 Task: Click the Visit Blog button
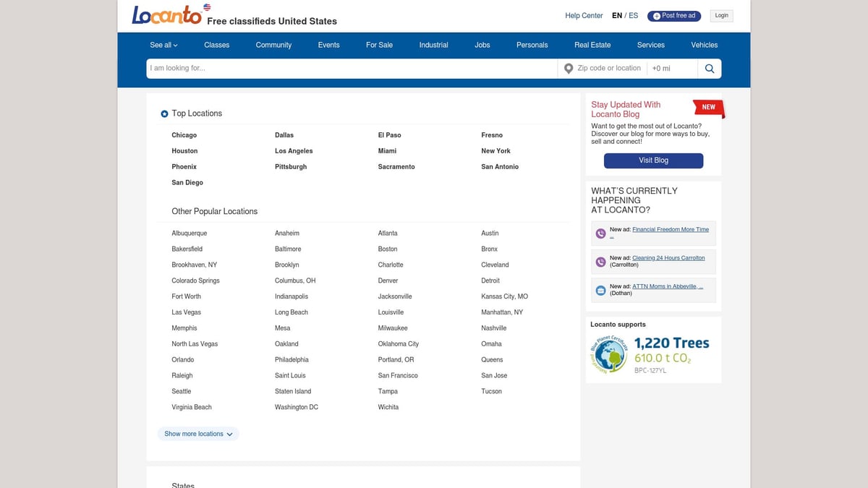[653, 160]
